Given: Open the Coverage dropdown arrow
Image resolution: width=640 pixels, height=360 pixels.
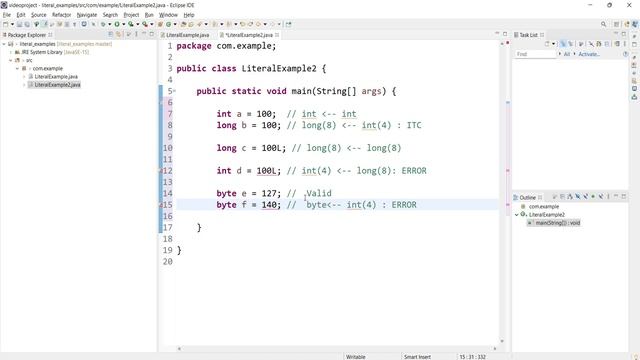Looking at the screenshot, I should [x=138, y=24].
